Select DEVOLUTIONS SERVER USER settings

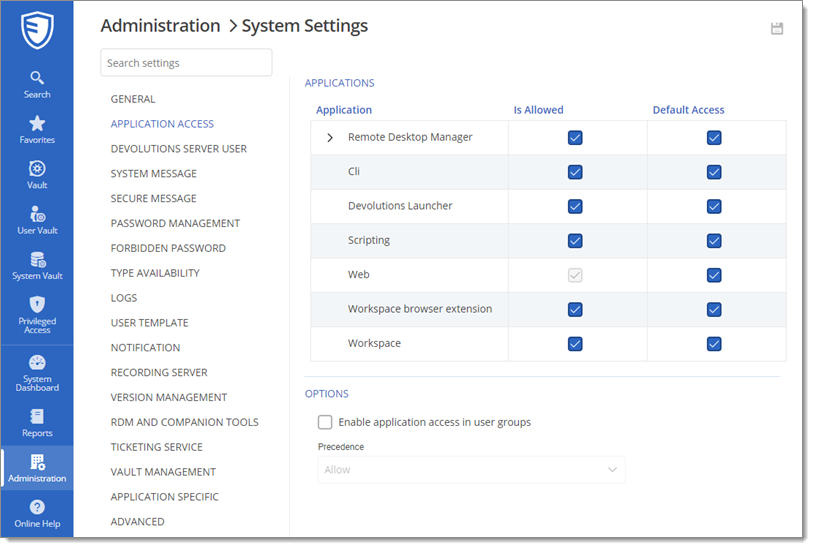coord(178,149)
